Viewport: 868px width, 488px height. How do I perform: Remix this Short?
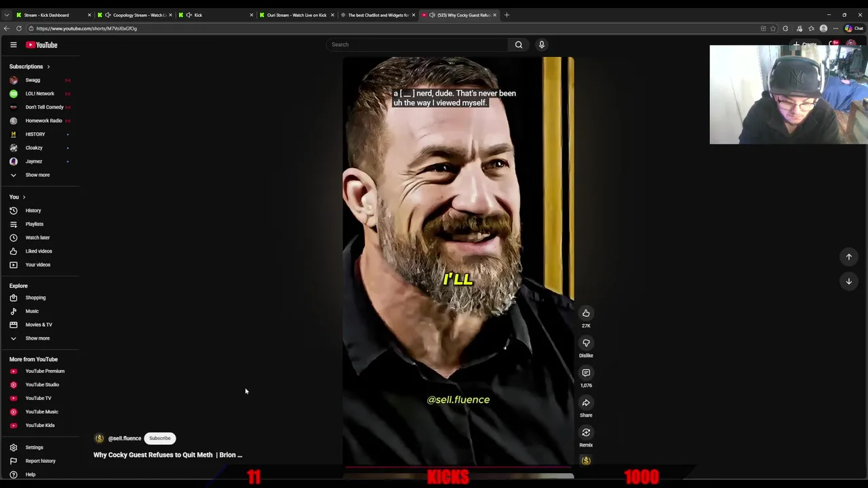(x=586, y=432)
